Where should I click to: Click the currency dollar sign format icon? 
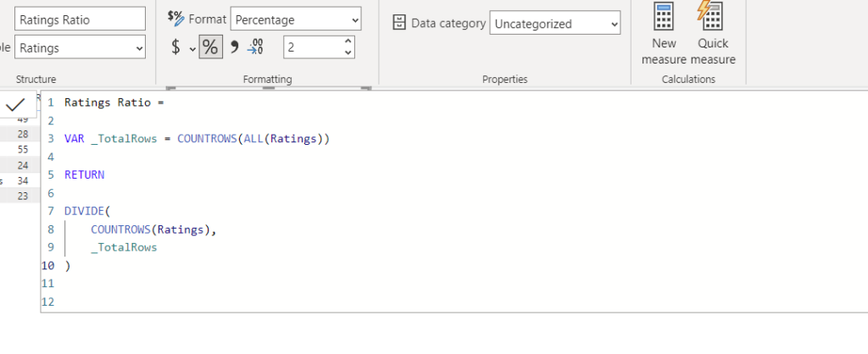[x=175, y=47]
